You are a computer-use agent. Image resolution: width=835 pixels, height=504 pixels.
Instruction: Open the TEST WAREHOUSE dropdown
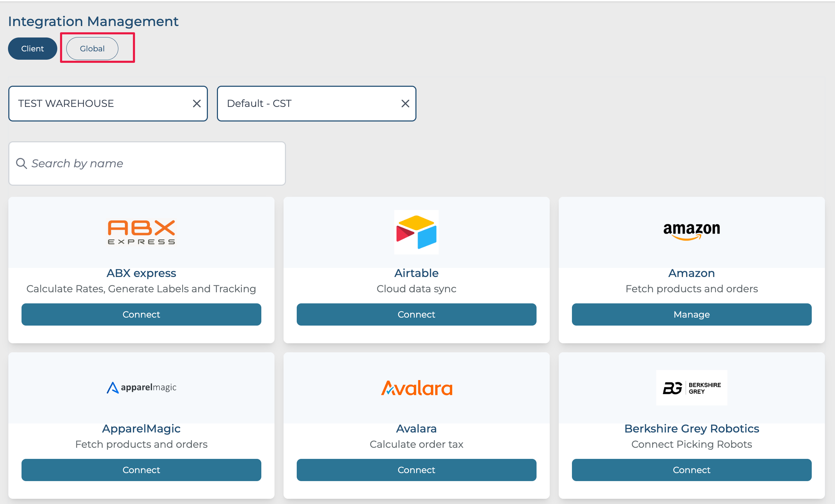[x=101, y=103]
